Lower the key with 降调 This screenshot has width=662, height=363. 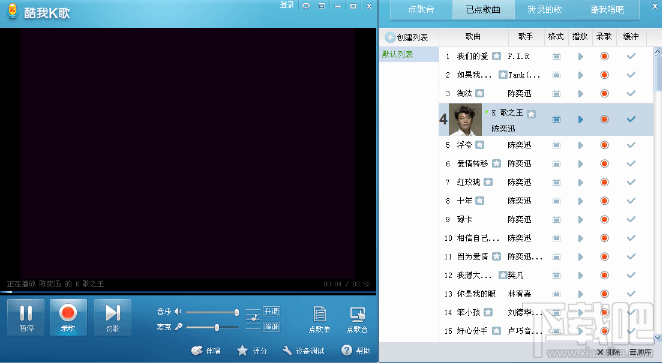click(x=271, y=326)
